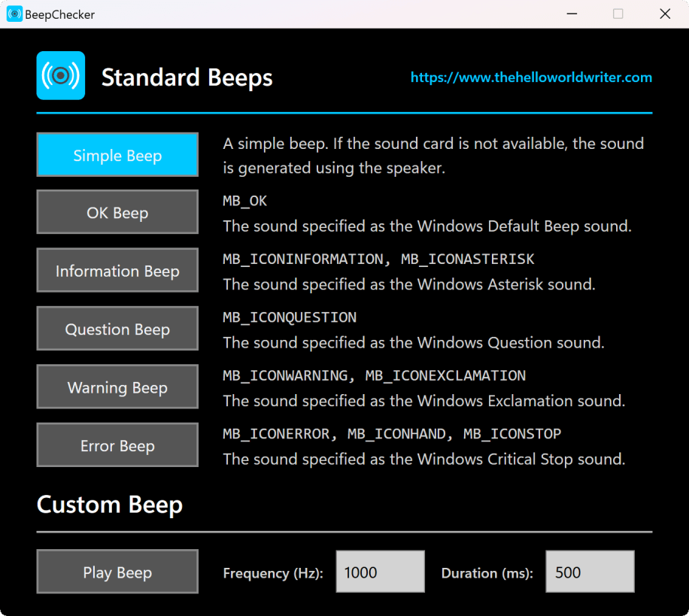This screenshot has height=616, width=689.
Task: Close the BeepChecker window
Action: click(665, 14)
